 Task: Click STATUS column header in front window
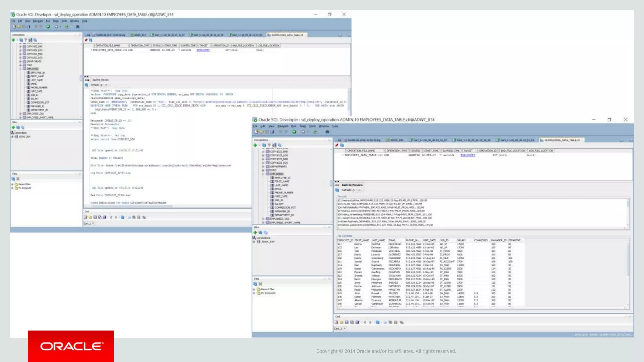[415, 151]
